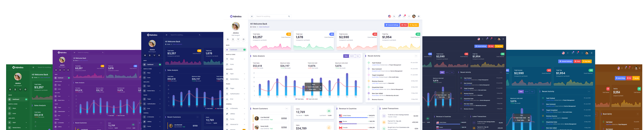The image size is (644, 130).
Task: Click the header settings gear in white dashboard
Action: (419, 16)
